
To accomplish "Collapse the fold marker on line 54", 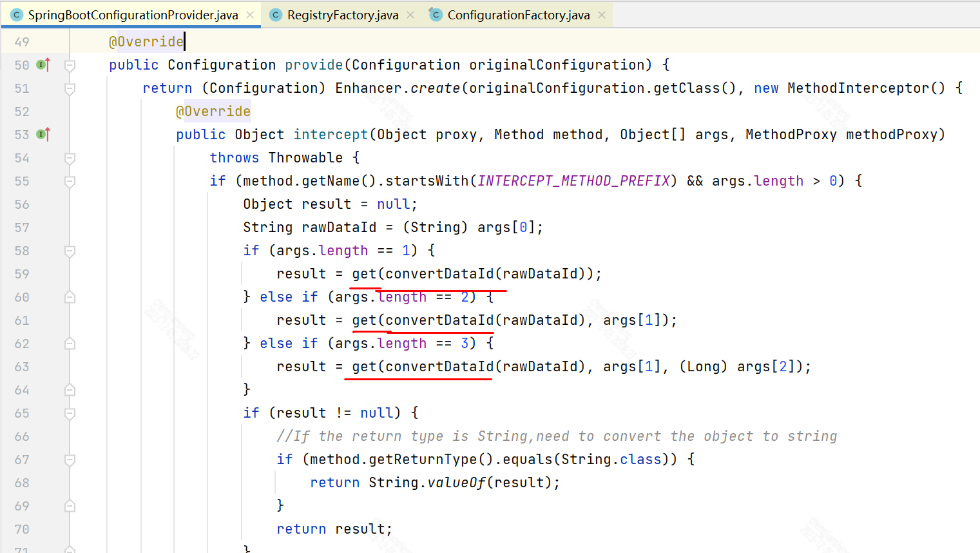I will pos(70,158).
